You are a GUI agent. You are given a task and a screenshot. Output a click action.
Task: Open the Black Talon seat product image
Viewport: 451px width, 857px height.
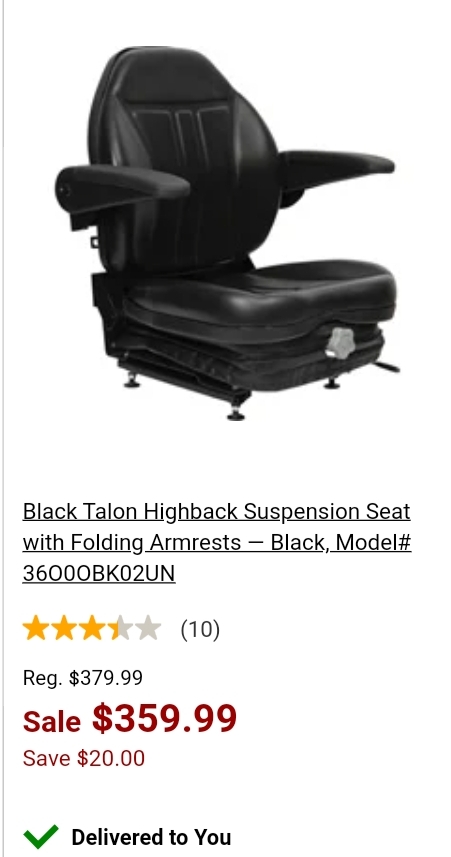pos(227,234)
